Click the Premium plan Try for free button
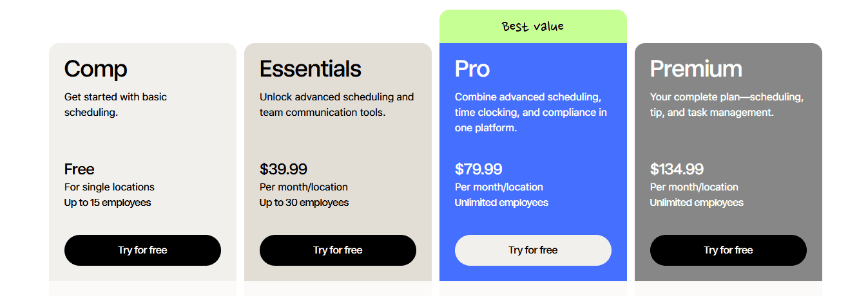868x296 pixels. [728, 250]
